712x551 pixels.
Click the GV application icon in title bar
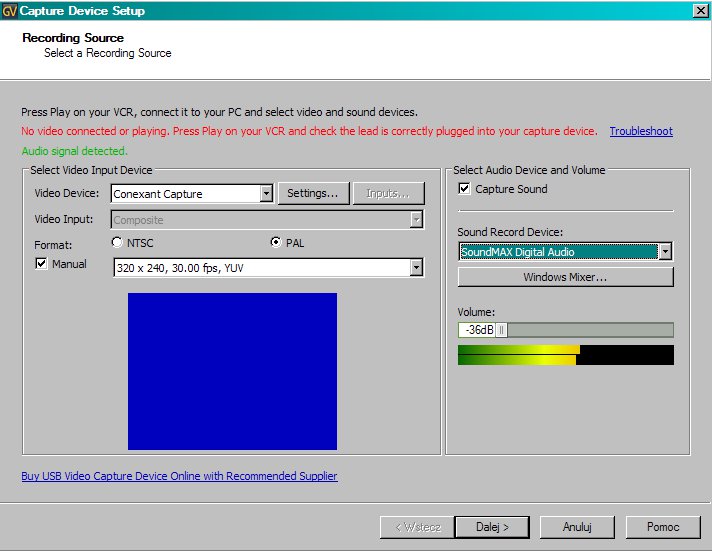[x=10, y=10]
